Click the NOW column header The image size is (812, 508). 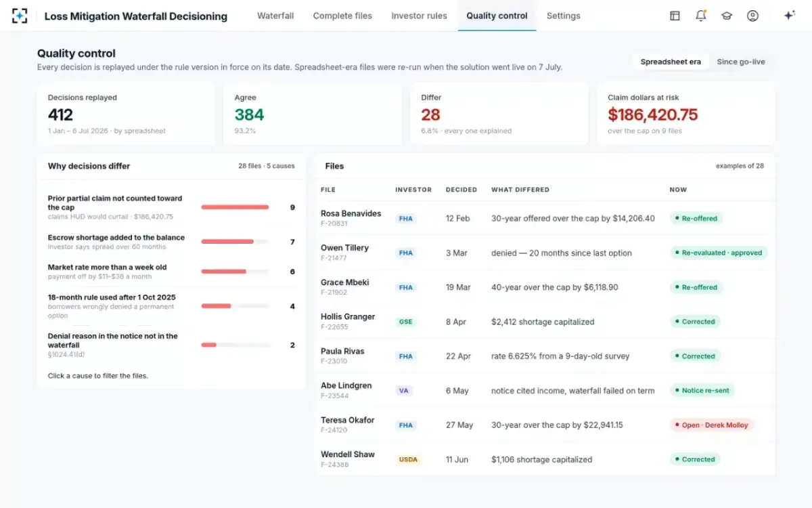tap(678, 190)
